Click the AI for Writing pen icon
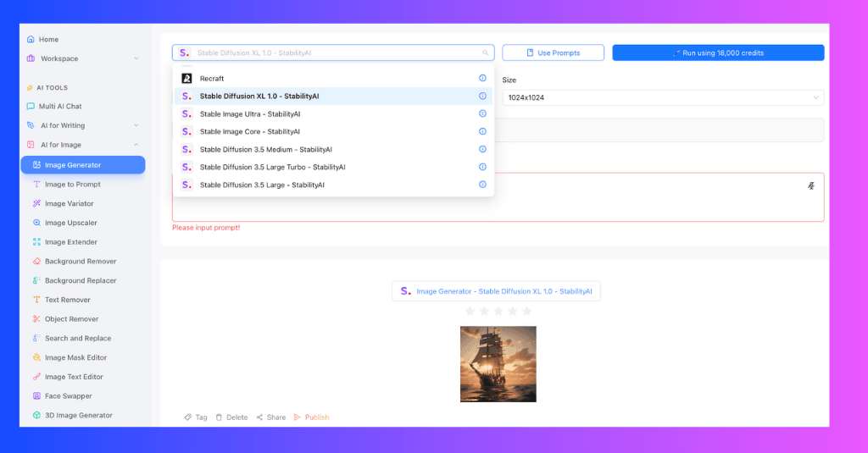The height and width of the screenshot is (453, 868). (x=31, y=125)
